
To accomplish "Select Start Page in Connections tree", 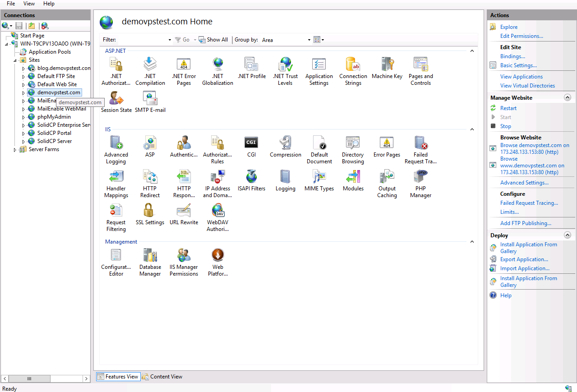I will [x=32, y=36].
